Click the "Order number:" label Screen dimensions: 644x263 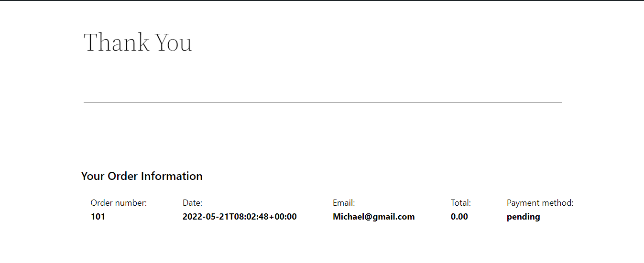tap(119, 203)
